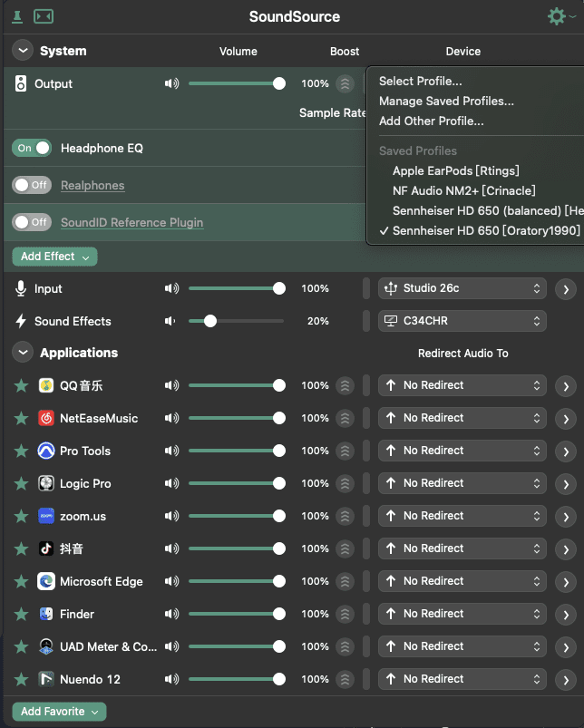Screen dimensions: 584x728
Task: Enable boost for Logic Pro
Action: (345, 484)
